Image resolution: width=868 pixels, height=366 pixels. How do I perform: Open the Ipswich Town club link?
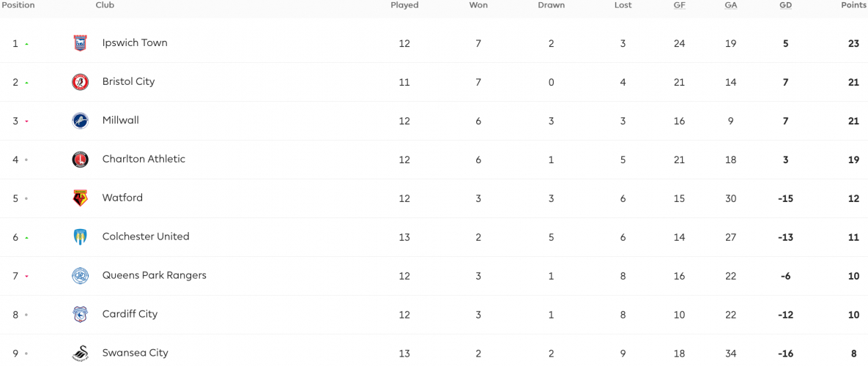(x=135, y=42)
